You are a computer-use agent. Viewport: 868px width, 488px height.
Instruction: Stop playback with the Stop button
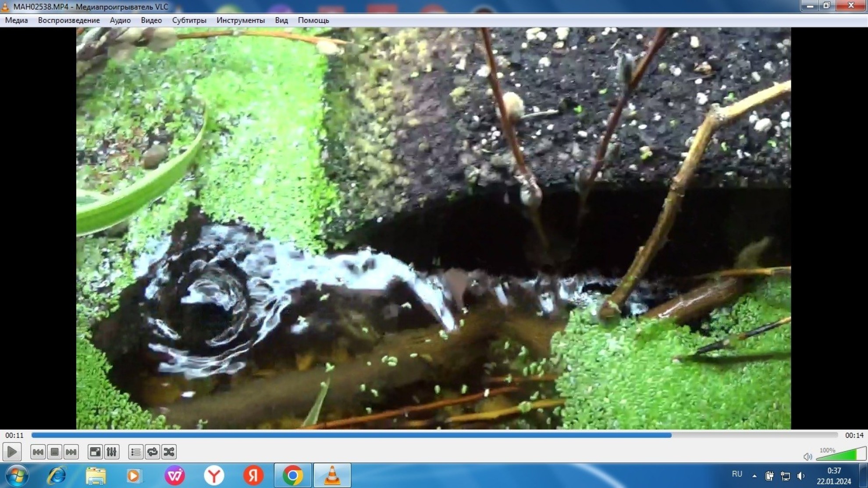(x=54, y=452)
